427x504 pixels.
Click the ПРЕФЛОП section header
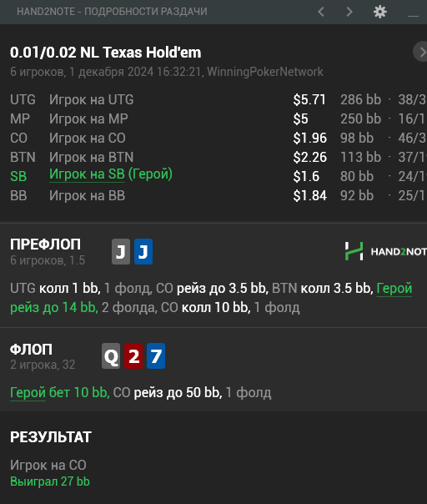(45, 244)
